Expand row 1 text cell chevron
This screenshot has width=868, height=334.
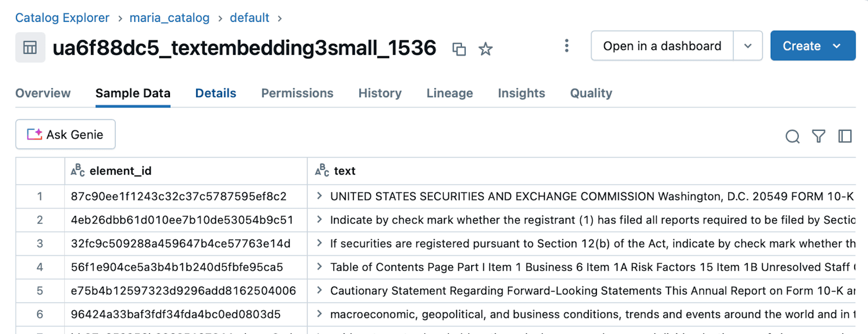click(x=319, y=196)
